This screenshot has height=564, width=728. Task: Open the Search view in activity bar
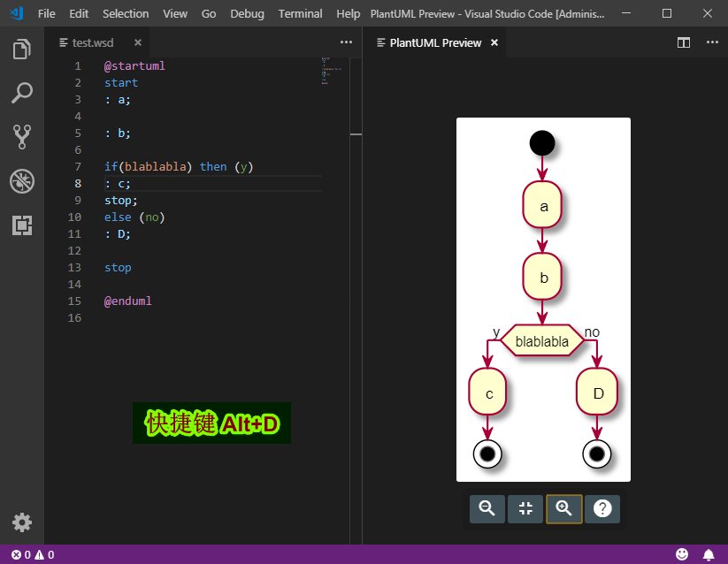point(22,93)
